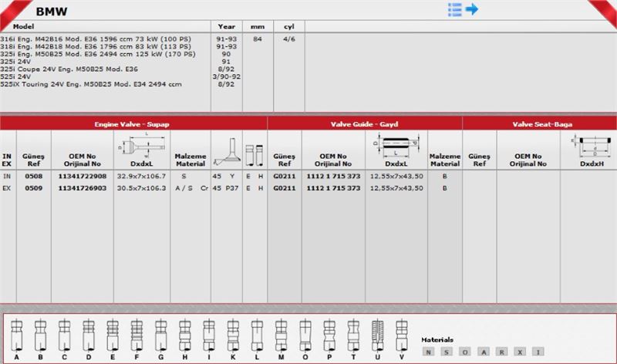Select valve stem type K diagram
This screenshot has height=364, width=617.
pos(233,335)
